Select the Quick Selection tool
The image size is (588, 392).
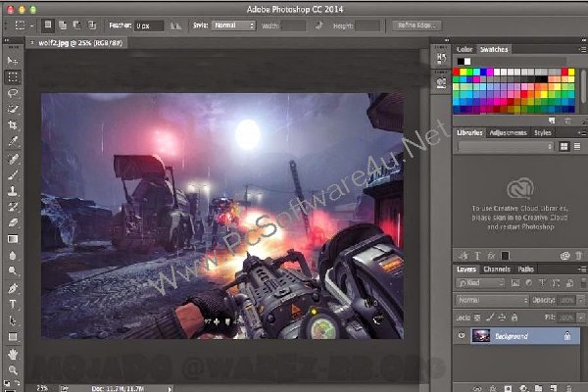[13, 109]
